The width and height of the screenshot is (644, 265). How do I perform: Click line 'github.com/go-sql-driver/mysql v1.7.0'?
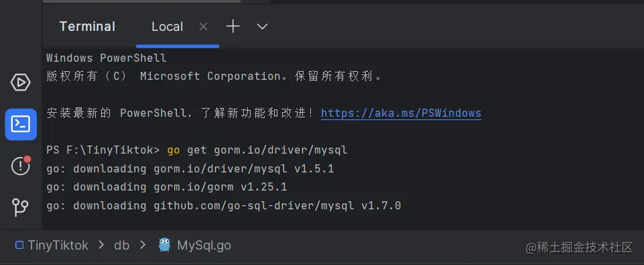click(x=224, y=206)
